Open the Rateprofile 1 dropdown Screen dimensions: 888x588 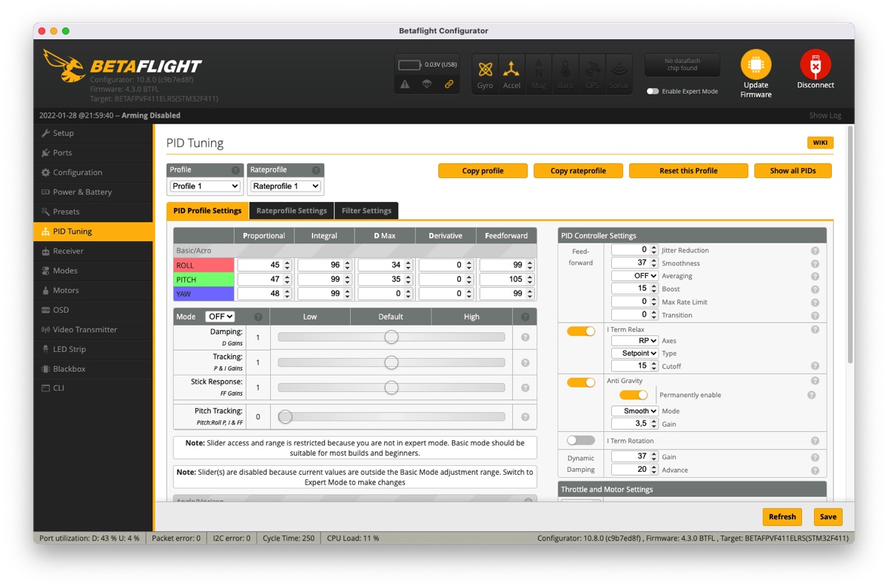pyautogui.click(x=286, y=186)
